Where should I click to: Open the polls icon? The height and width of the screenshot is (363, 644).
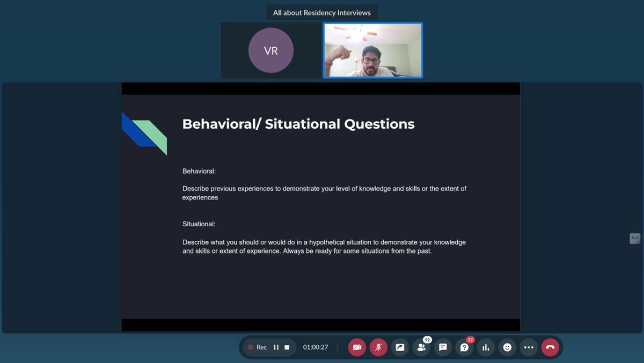486,347
